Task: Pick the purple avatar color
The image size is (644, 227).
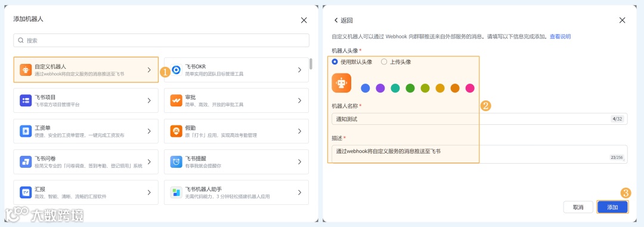Action: 380,88
